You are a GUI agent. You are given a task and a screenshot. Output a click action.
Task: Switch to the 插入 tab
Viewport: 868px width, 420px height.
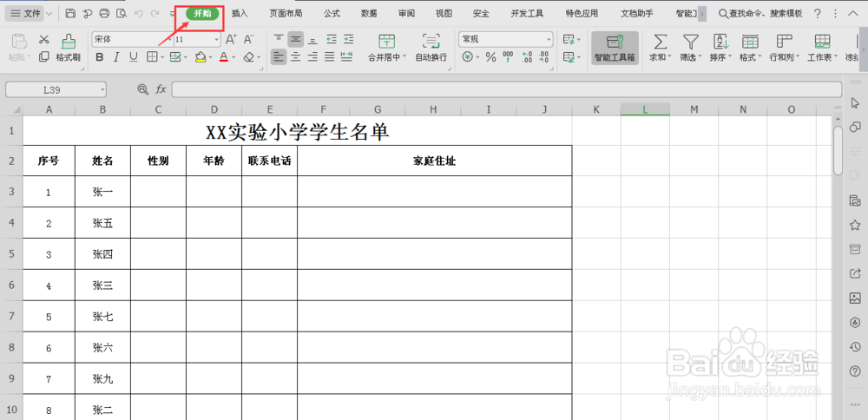pos(240,13)
